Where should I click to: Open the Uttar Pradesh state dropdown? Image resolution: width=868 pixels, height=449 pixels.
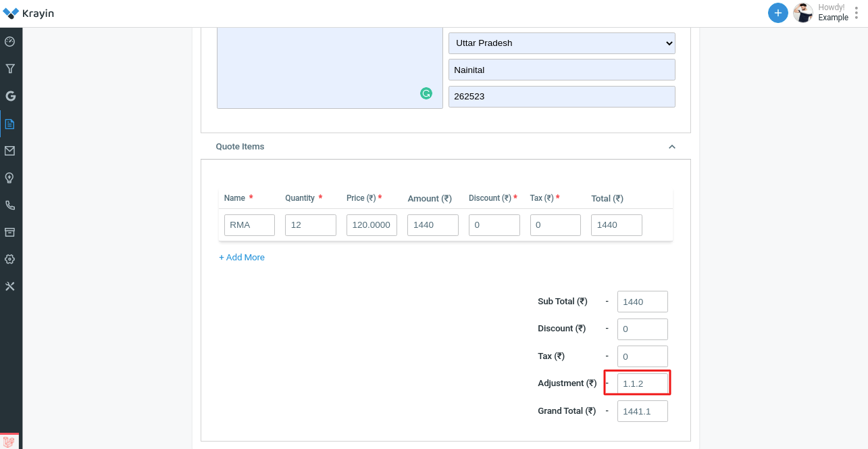click(x=561, y=43)
